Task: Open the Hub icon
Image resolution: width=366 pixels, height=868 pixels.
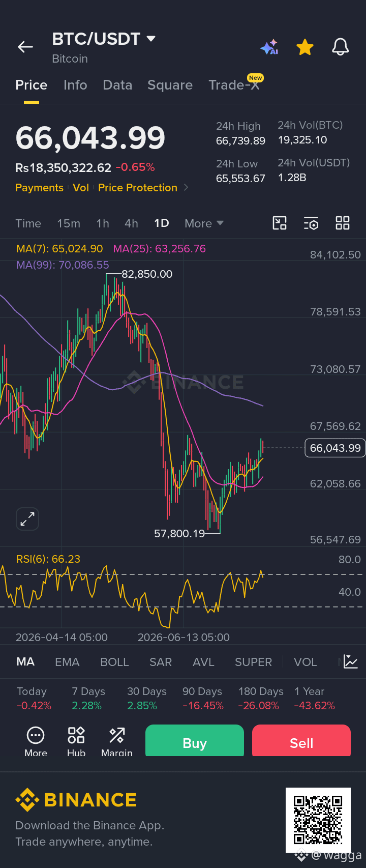Action: pyautogui.click(x=76, y=742)
